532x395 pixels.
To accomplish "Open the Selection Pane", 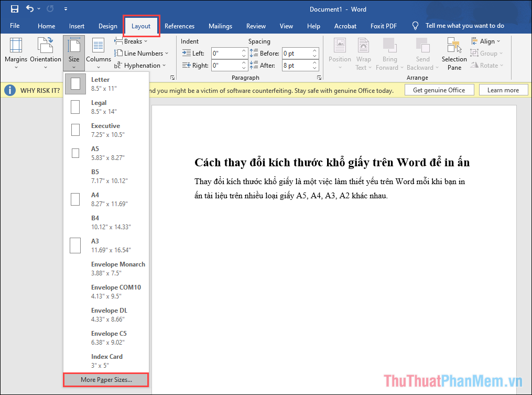I will pos(454,53).
